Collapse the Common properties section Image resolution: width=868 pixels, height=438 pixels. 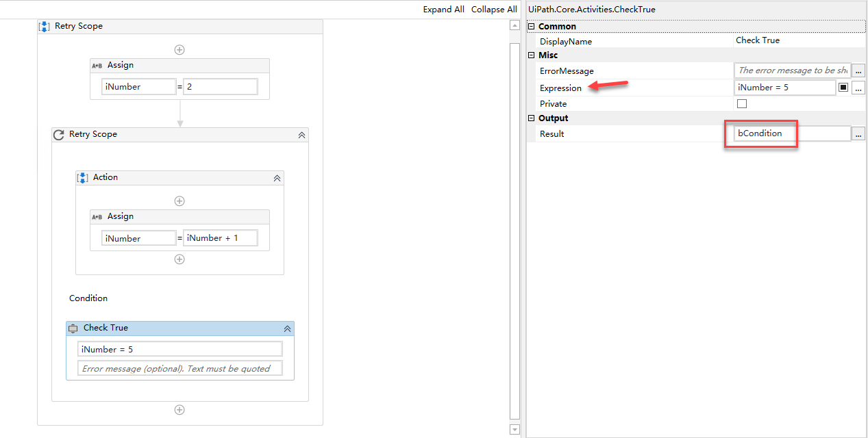[531, 26]
